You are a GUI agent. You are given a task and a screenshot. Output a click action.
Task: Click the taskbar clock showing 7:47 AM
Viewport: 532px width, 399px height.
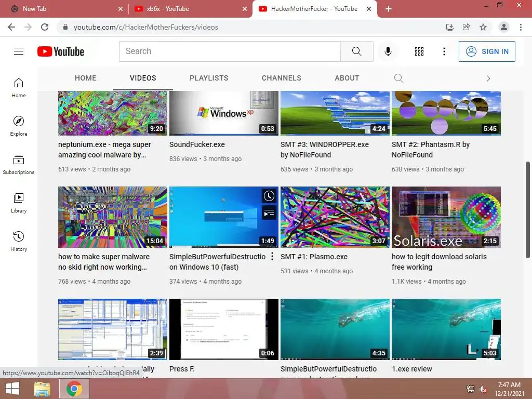tap(509, 389)
